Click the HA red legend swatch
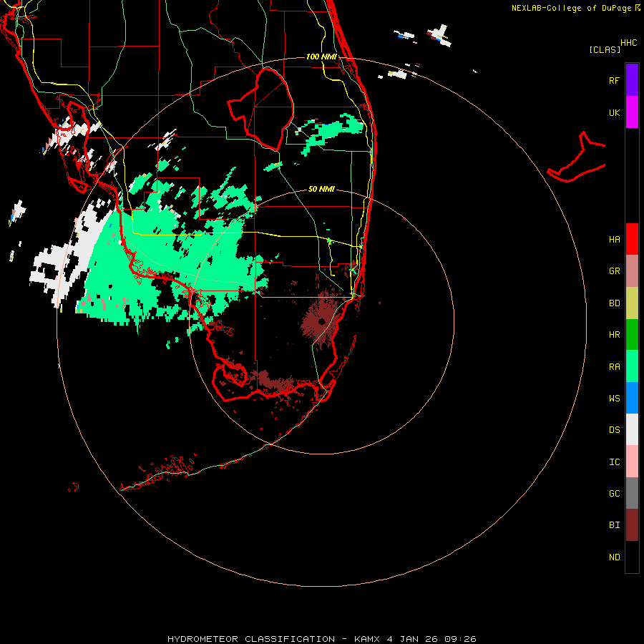 tap(632, 239)
